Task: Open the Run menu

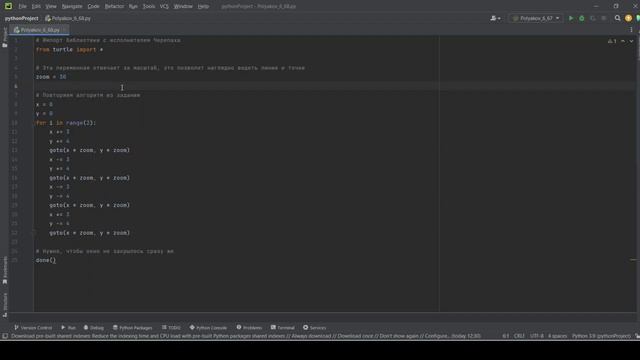Action: (x=133, y=6)
